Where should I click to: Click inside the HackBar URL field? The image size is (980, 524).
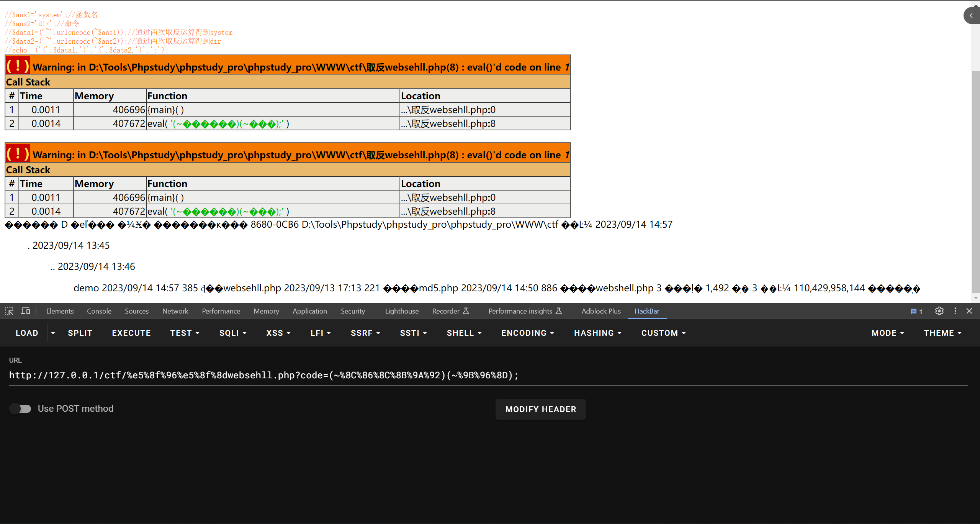(488, 375)
